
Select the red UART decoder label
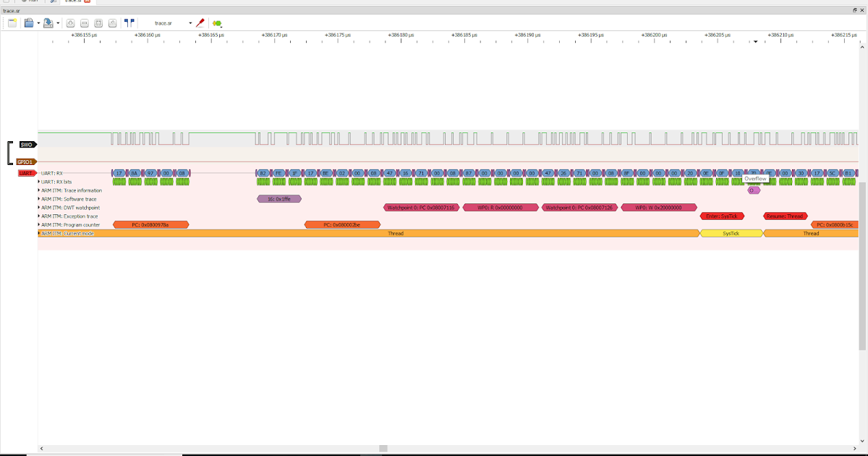26,173
